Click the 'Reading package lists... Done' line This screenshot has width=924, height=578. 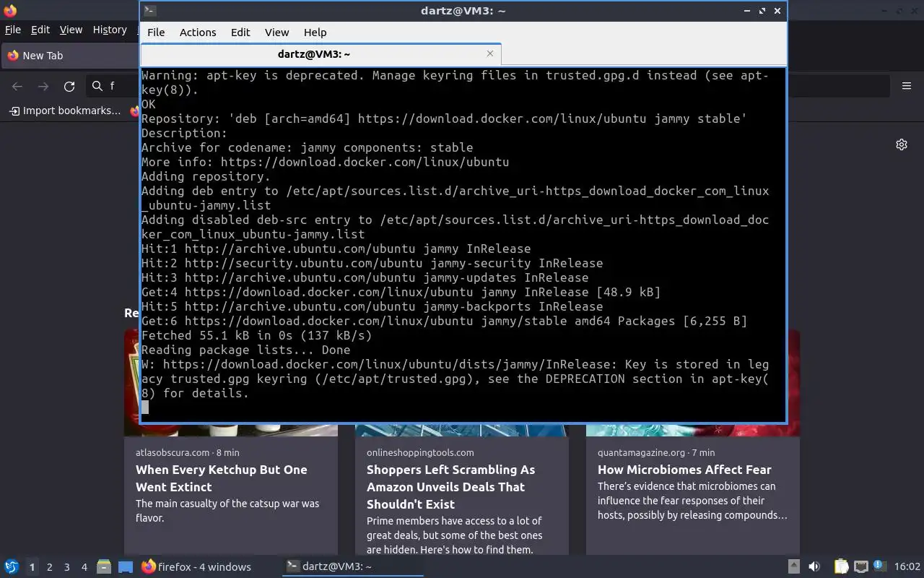[245, 350]
